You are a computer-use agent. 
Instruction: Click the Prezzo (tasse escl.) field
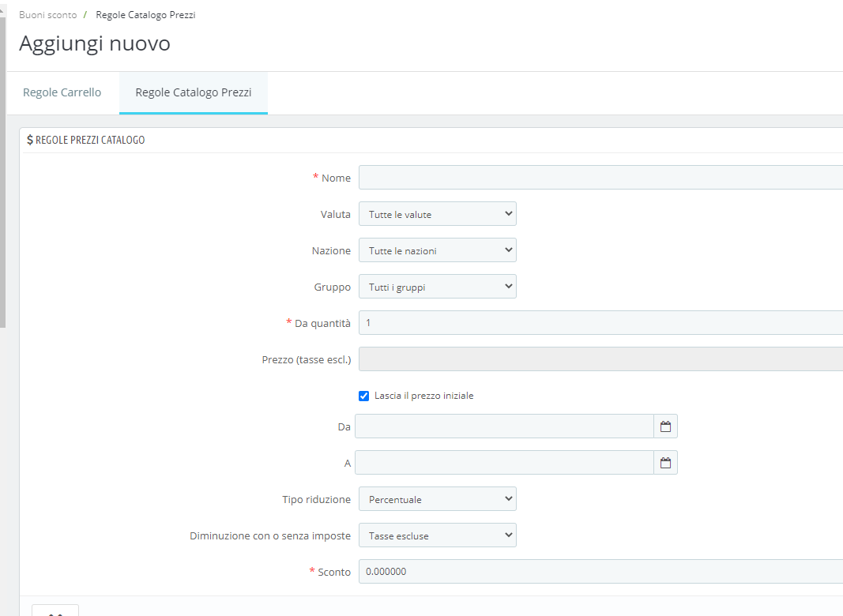point(600,359)
